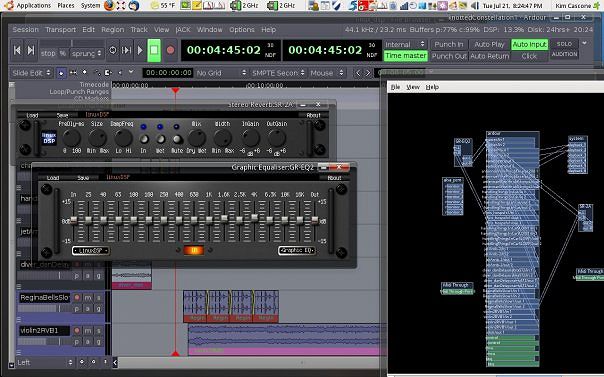
Task: Click Load in Graphic Equaliser window
Action: 53,178
